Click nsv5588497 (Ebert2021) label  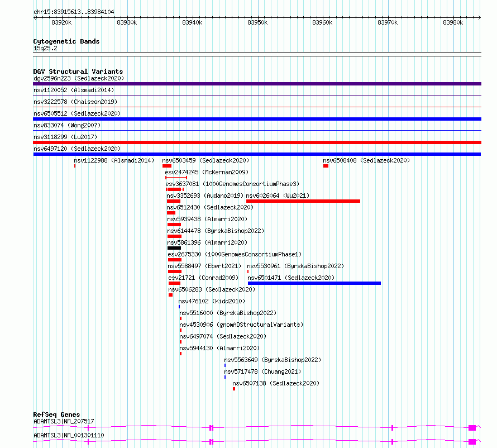[204, 266]
